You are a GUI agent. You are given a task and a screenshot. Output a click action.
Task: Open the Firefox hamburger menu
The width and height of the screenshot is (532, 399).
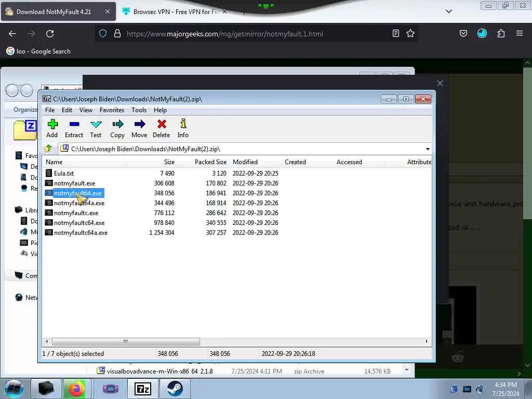[x=520, y=33]
